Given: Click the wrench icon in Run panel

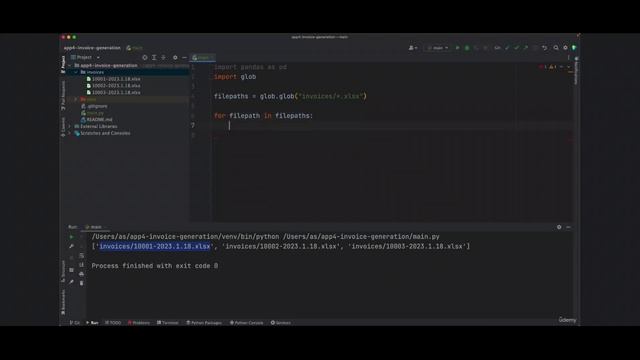Looking at the screenshot, I should point(71,246).
